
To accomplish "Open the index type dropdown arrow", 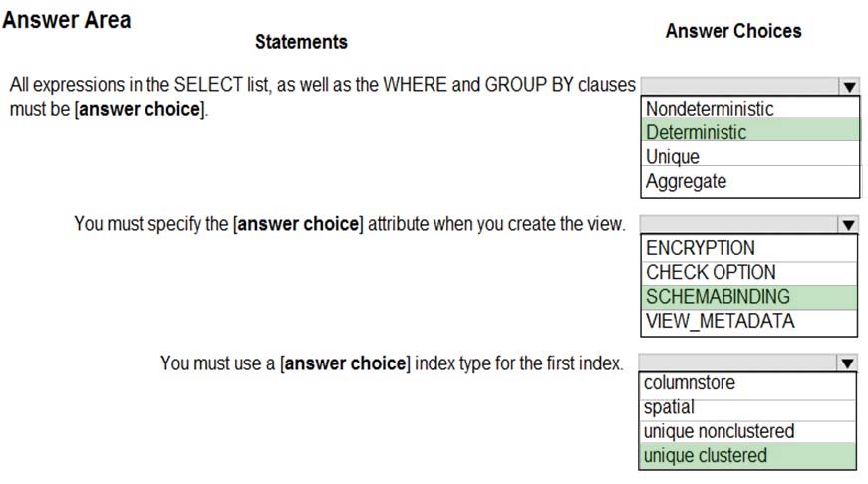I will [847, 363].
